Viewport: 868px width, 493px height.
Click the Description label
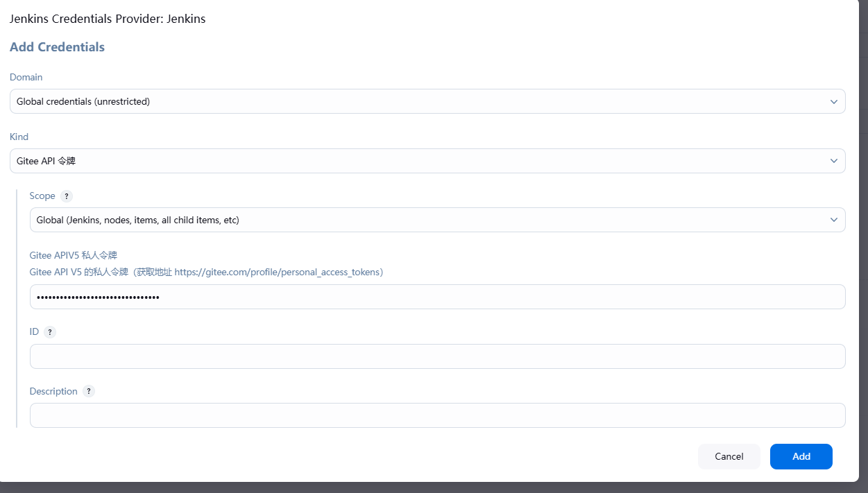[53, 391]
